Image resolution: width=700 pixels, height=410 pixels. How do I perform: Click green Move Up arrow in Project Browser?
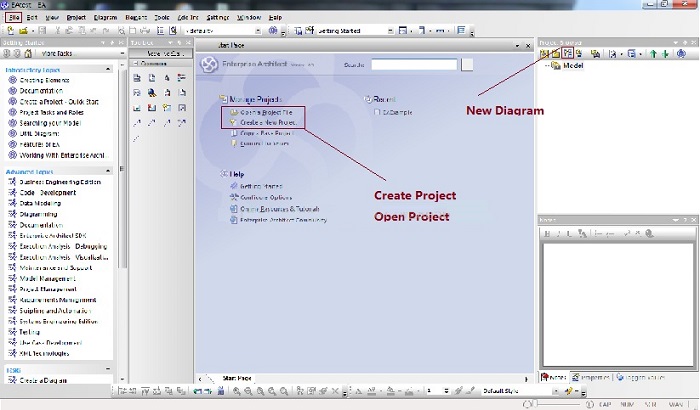click(653, 54)
